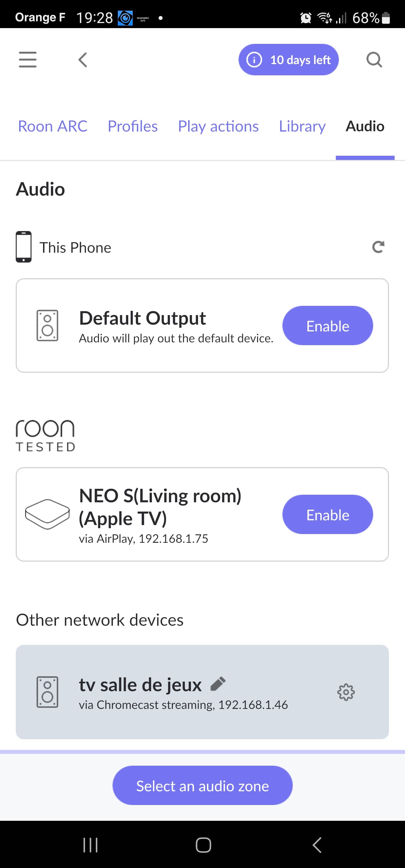The height and width of the screenshot is (868, 405).
Task: Tap the info icon in trial badge
Action: coord(254,60)
